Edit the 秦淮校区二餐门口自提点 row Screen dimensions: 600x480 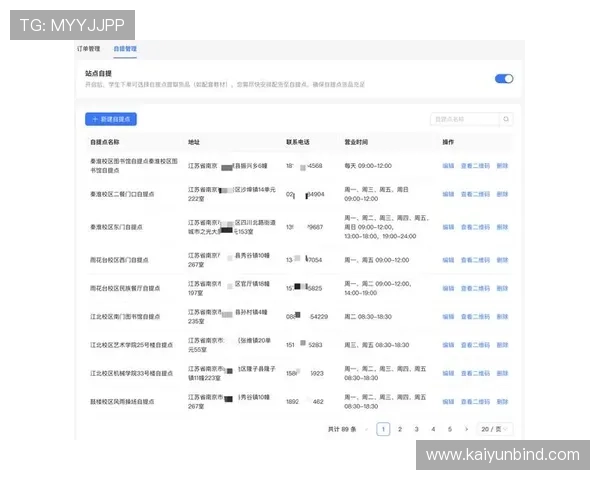tap(448, 194)
